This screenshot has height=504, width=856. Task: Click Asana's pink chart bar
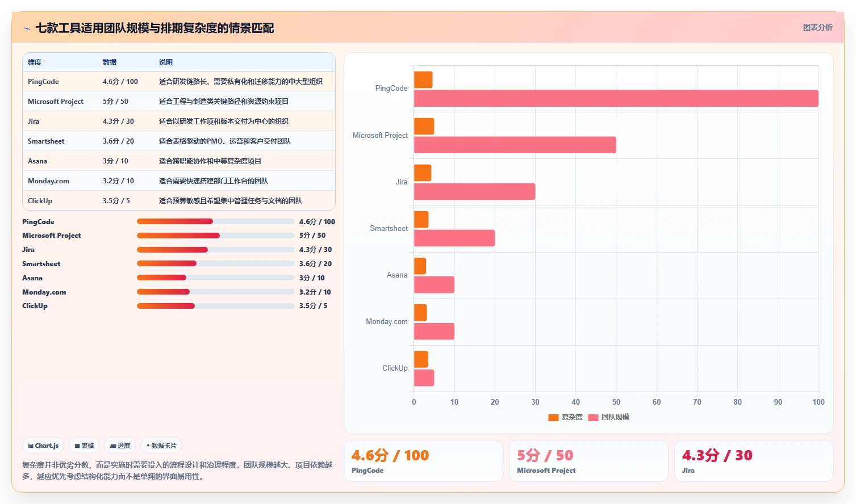434,285
